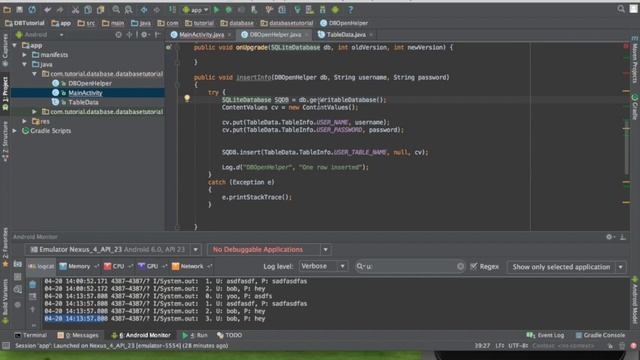This screenshot has width=640, height=360.
Task: Open the Show only selected application dropdown
Action: coord(566,267)
